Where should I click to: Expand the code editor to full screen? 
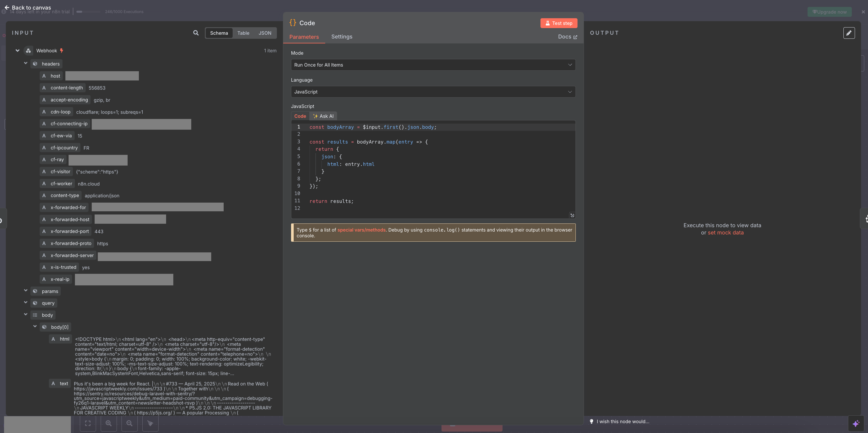click(x=572, y=215)
